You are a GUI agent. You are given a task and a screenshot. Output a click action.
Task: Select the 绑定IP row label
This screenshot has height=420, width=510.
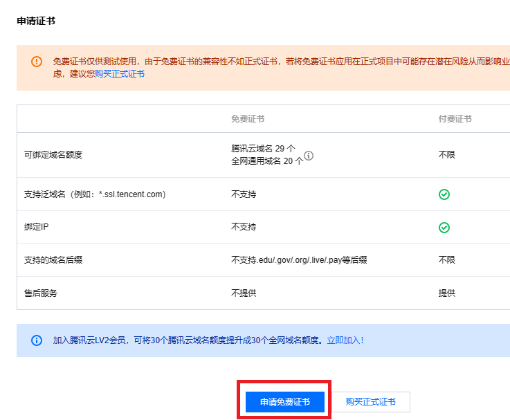click(x=37, y=227)
